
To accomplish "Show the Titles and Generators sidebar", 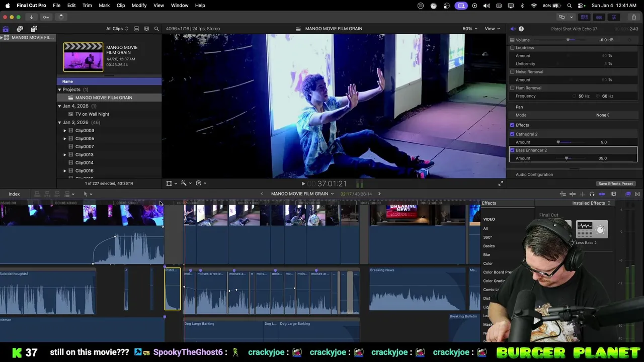I will tap(34, 29).
